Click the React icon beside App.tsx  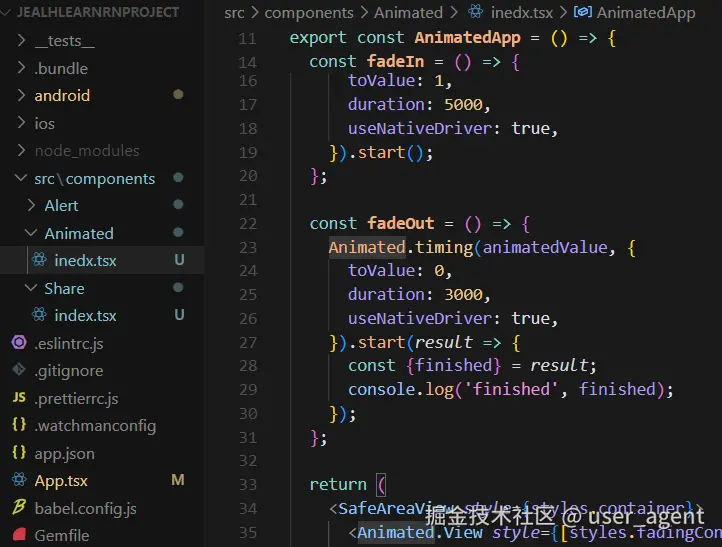(19, 480)
